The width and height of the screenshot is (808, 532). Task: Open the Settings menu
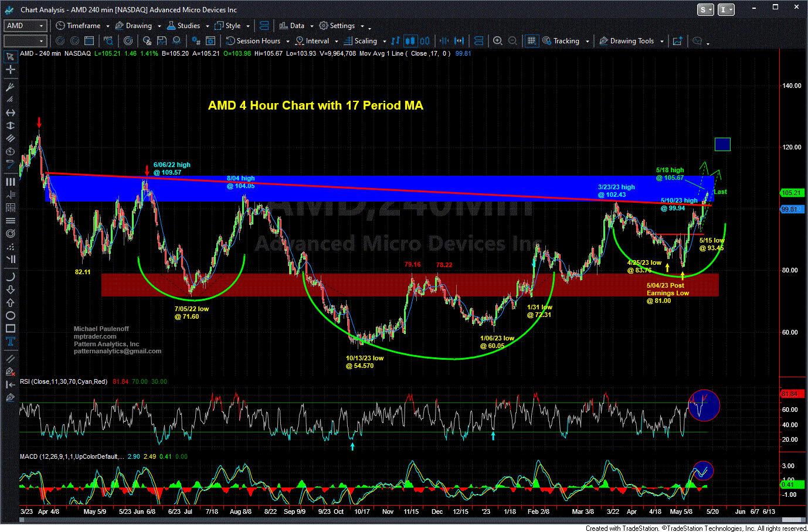point(341,26)
